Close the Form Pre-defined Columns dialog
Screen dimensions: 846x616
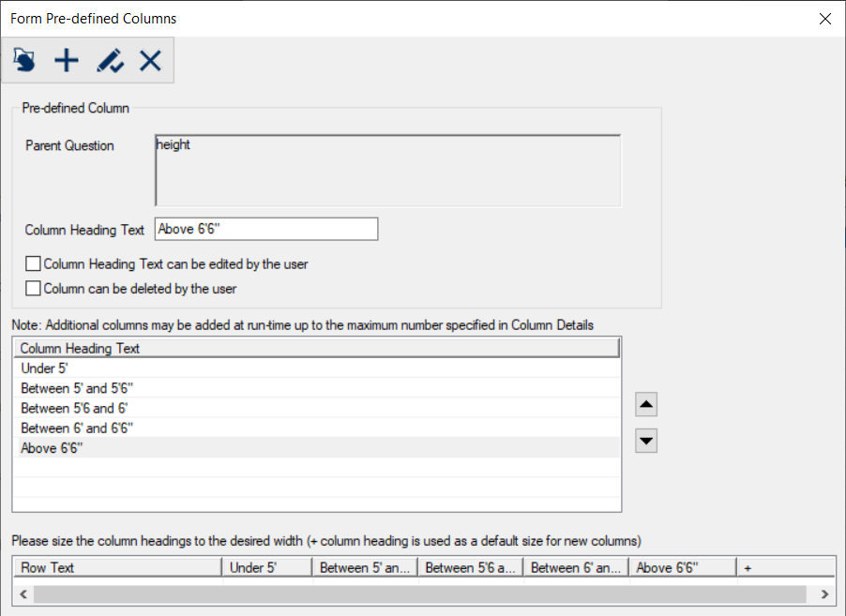(824, 18)
